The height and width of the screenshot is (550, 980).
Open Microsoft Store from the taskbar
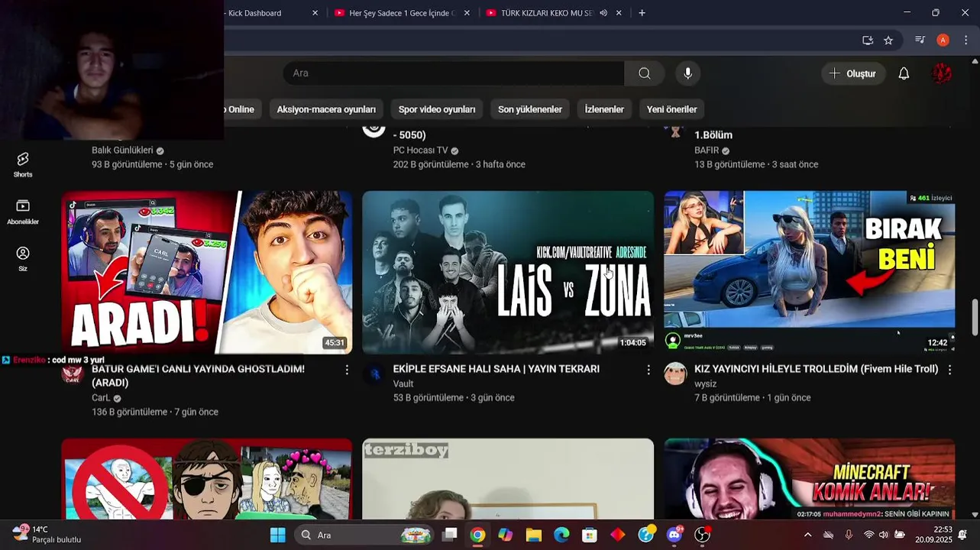click(x=589, y=535)
